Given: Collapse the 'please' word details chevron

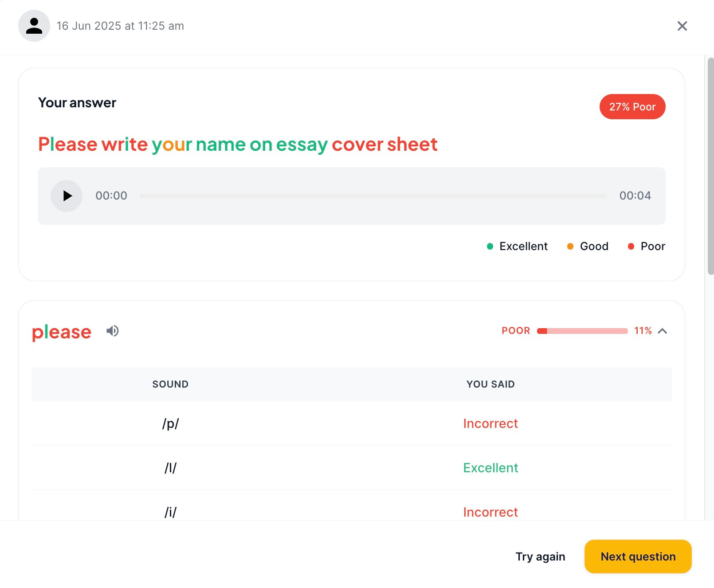Looking at the screenshot, I should pyautogui.click(x=662, y=331).
